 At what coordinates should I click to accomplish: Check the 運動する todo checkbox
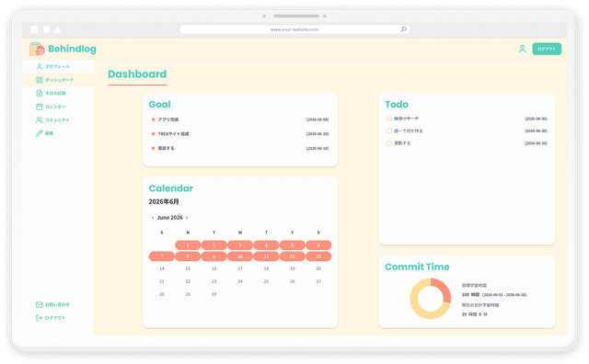click(x=389, y=143)
